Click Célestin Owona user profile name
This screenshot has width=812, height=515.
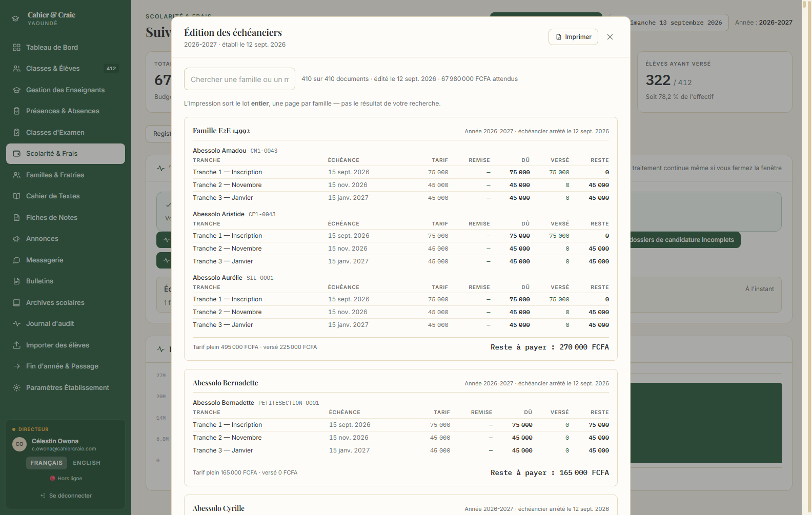tap(55, 441)
